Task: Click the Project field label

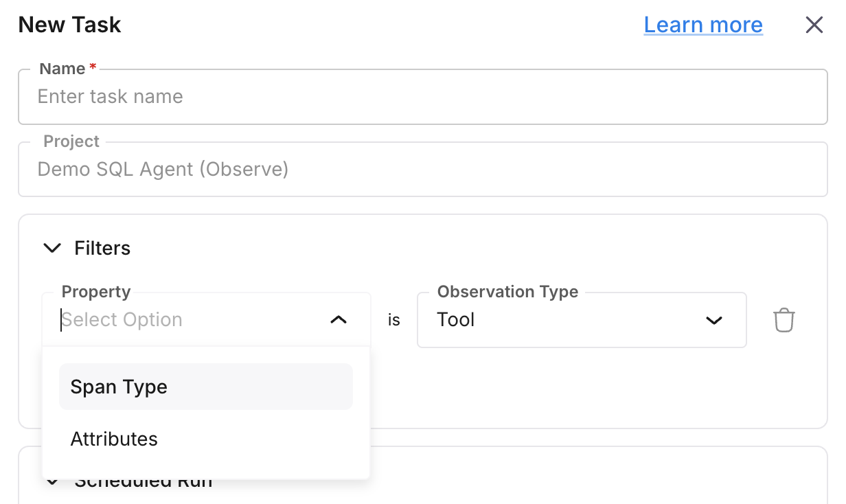Action: [71, 141]
